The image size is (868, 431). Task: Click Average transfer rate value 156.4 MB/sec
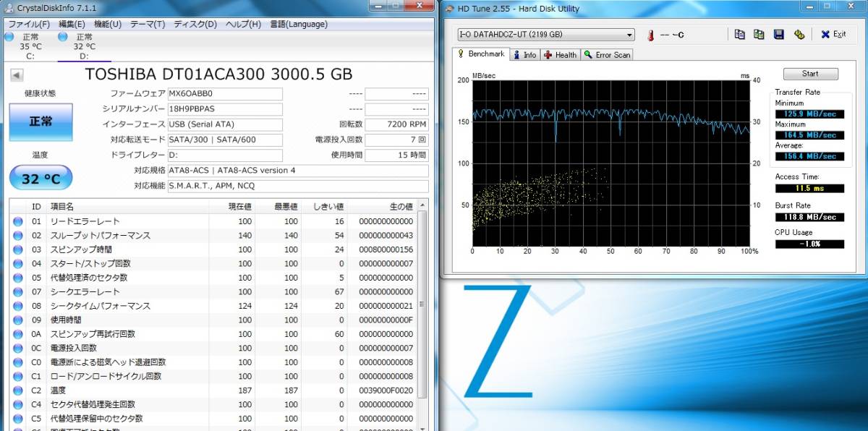[x=809, y=156]
